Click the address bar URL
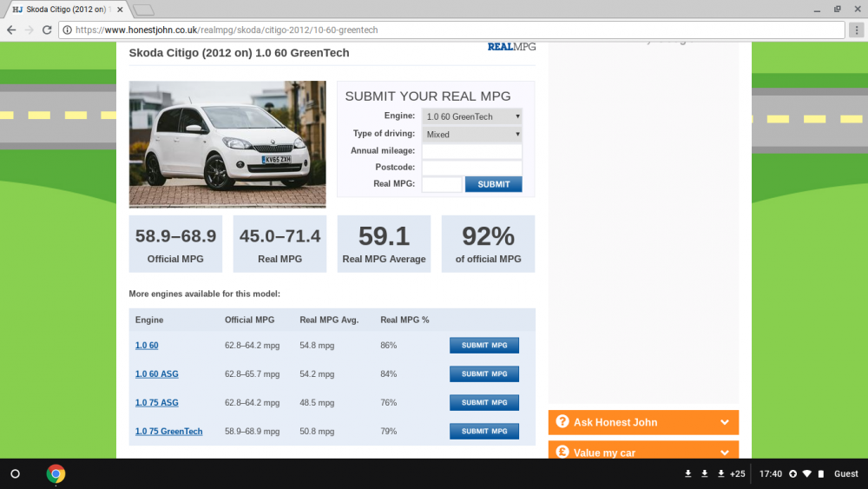Screen dimensions: 868x489 tap(227, 30)
